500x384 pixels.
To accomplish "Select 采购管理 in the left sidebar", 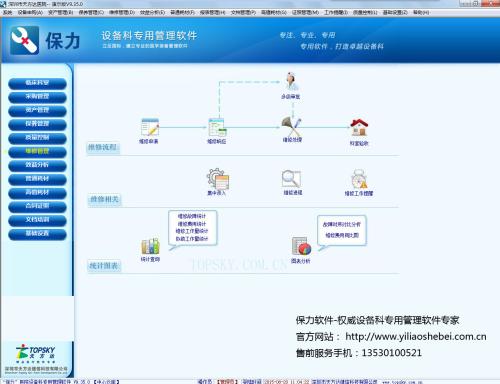I will point(37,97).
